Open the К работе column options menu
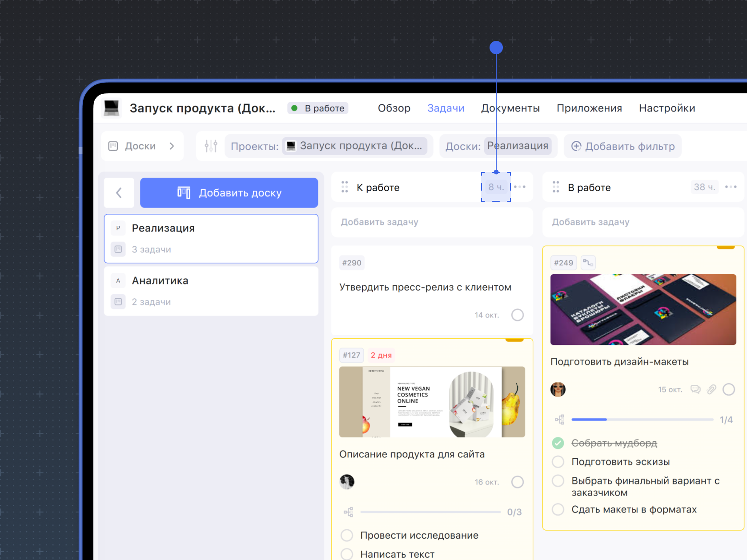The image size is (747, 560). (520, 187)
